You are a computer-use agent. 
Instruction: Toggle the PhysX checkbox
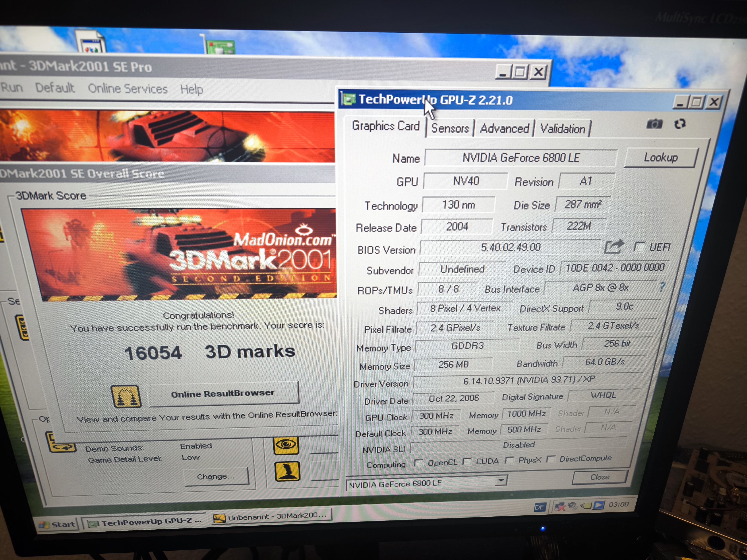pyautogui.click(x=510, y=460)
